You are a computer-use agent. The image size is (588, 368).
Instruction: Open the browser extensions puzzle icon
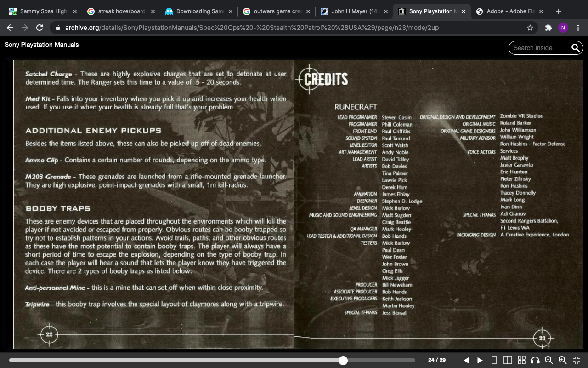548,28
